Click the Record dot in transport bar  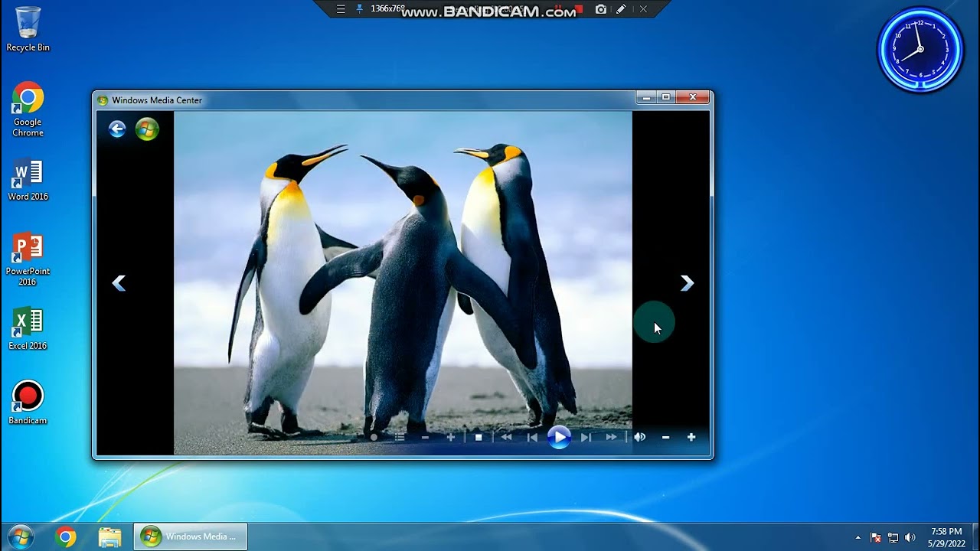[374, 438]
